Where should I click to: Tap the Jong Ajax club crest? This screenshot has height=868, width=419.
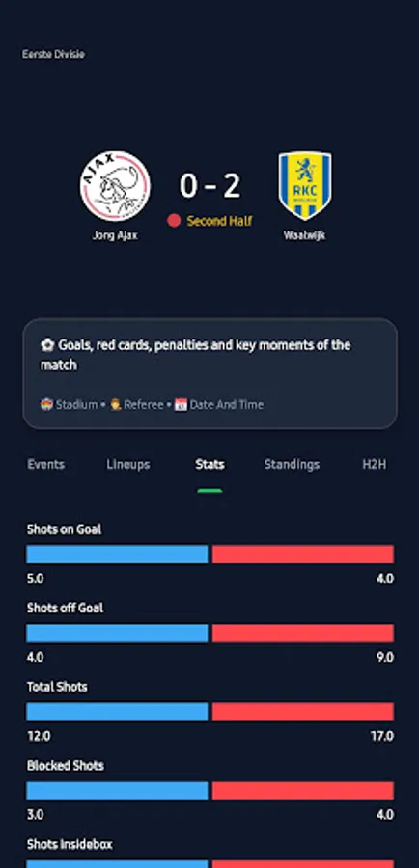pyautogui.click(x=115, y=186)
